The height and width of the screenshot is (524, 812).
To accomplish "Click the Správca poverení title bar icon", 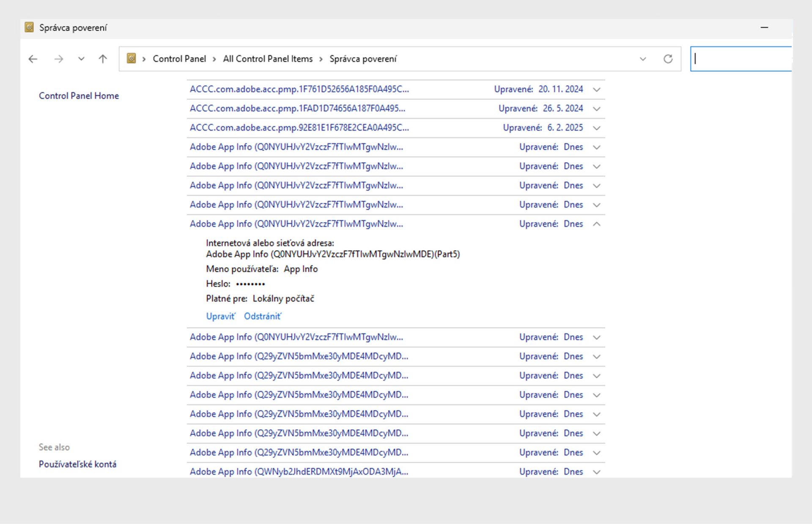I will (x=29, y=27).
